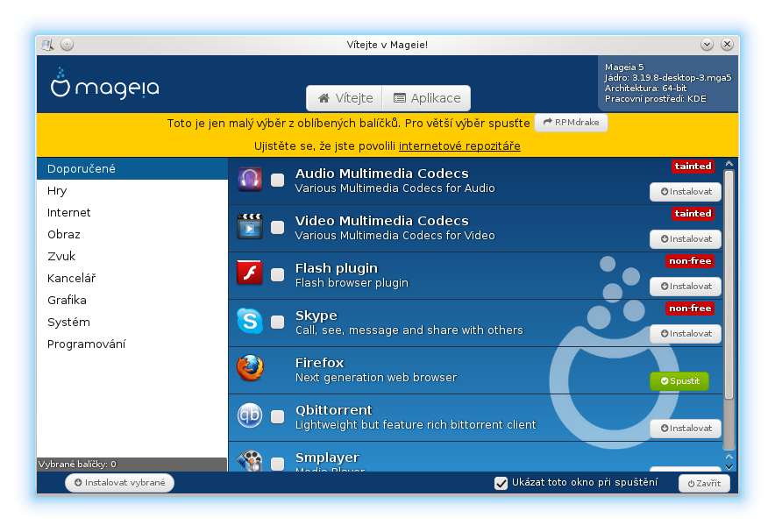Select the Skype checkbox

pos(278,322)
